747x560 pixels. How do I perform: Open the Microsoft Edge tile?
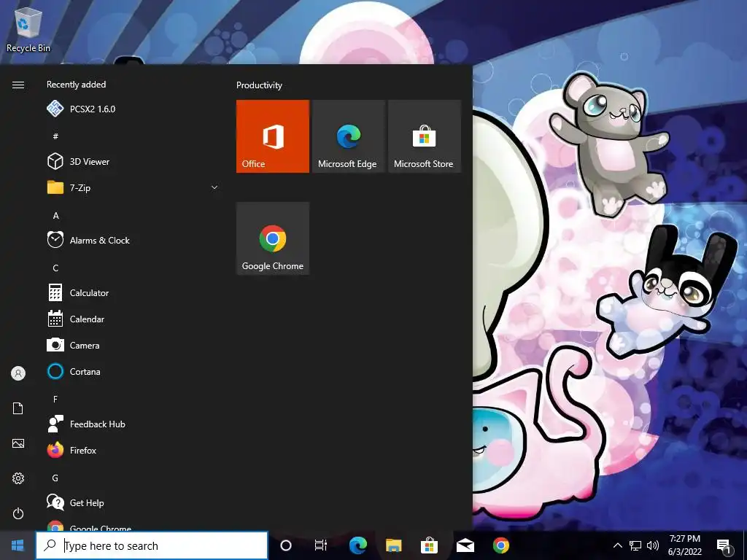348,136
